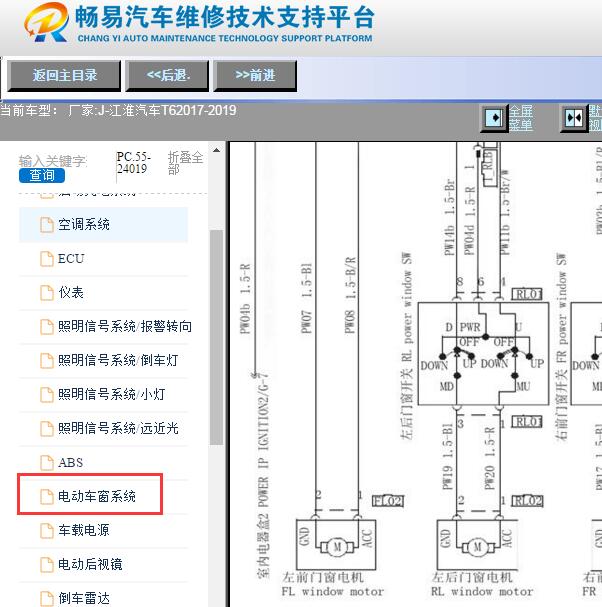This screenshot has height=607, width=602.
Task: Click the document icon beside 倒车雷达
Action: tap(47, 598)
